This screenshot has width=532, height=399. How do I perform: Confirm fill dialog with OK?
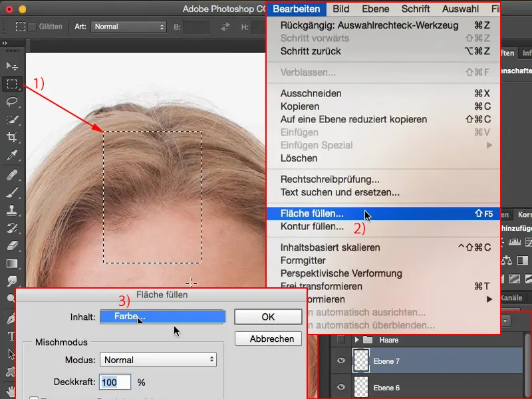268,317
